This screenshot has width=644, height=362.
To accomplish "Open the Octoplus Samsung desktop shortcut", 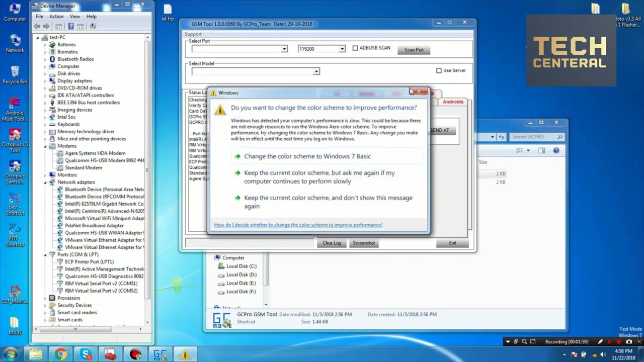I will pos(15,172).
